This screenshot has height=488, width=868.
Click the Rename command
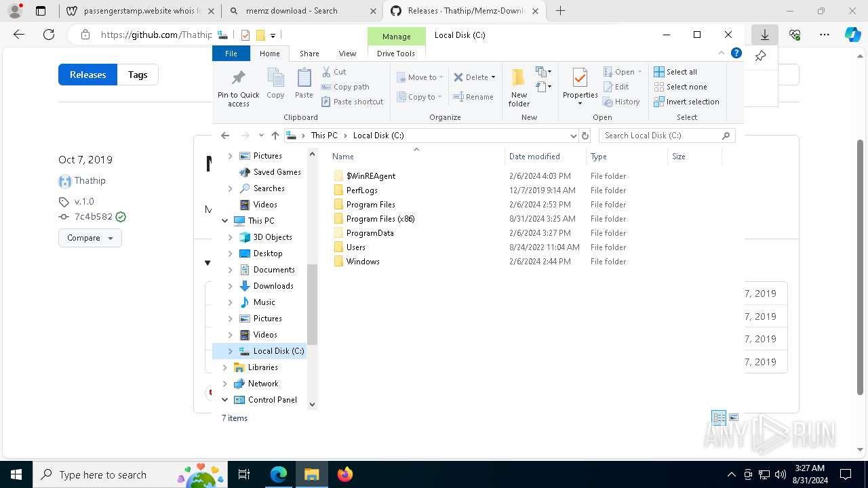click(473, 97)
